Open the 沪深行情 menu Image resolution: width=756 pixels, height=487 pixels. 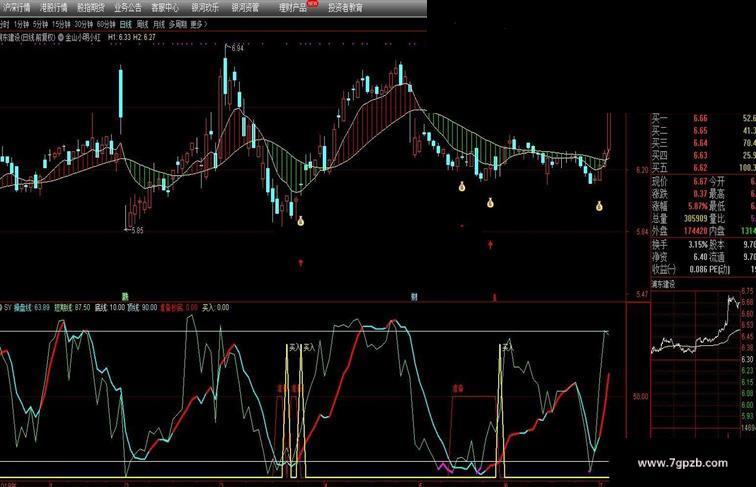[x=15, y=7]
